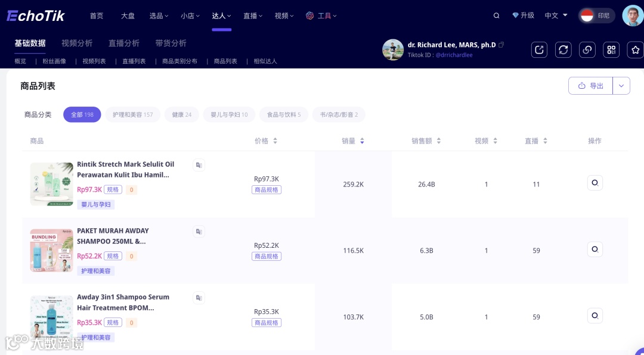Filter products by 全部 198

point(82,114)
